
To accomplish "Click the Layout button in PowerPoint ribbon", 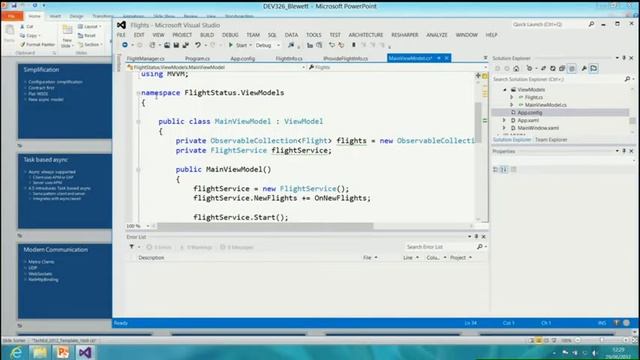I will pos(90,27).
